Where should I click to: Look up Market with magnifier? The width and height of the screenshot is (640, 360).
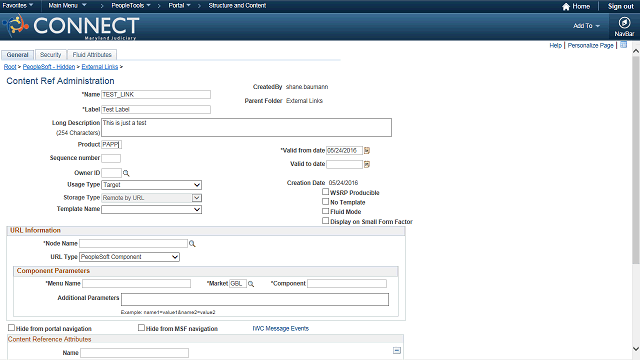[x=251, y=284]
